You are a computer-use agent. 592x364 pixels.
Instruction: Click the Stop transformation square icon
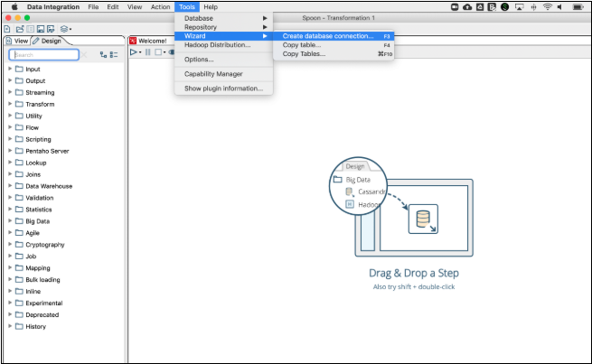tap(157, 52)
